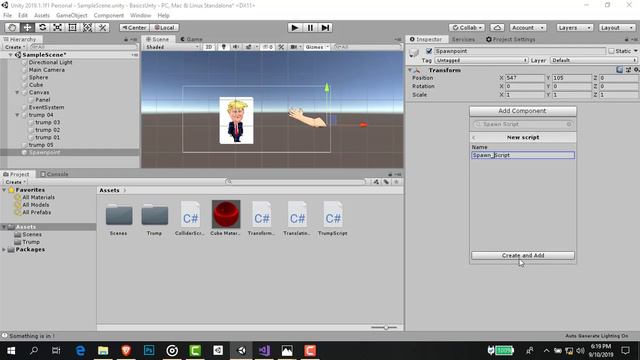Open Brave browser from taskbar
This screenshot has width=640, height=360.
click(x=126, y=350)
